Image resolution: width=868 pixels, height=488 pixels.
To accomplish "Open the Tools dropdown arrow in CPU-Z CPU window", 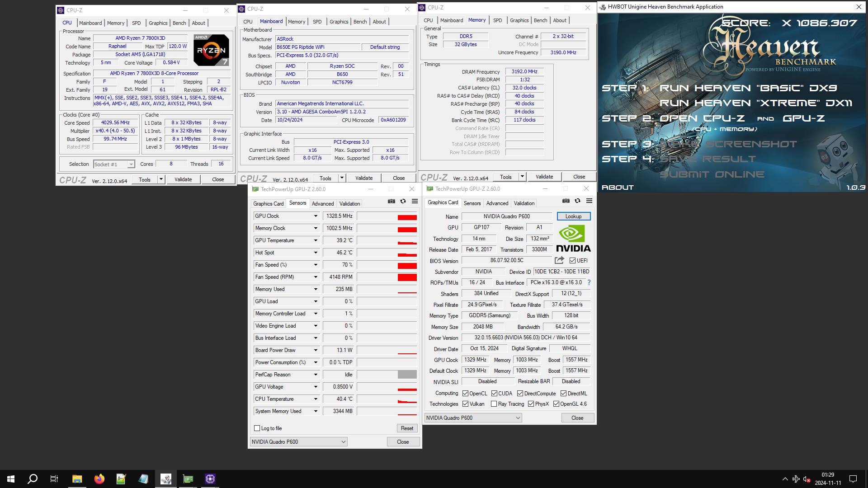I will pyautogui.click(x=161, y=179).
